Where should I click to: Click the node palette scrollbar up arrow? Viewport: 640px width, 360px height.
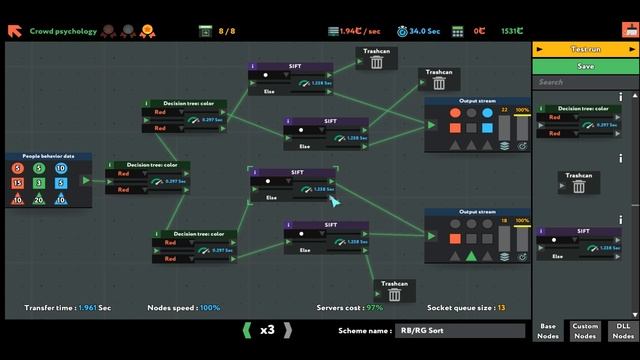point(635,96)
